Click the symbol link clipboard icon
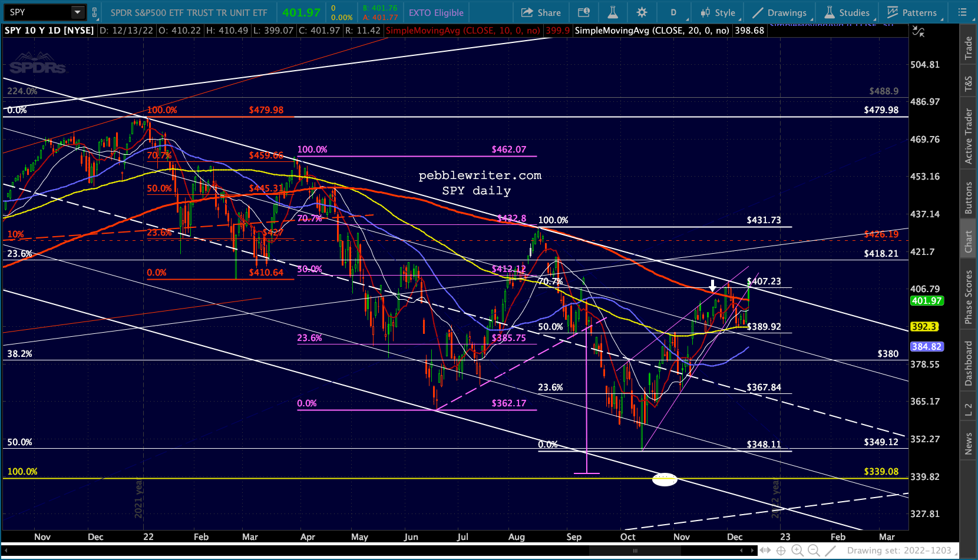Viewport: 978px width, 560px height. click(x=94, y=12)
